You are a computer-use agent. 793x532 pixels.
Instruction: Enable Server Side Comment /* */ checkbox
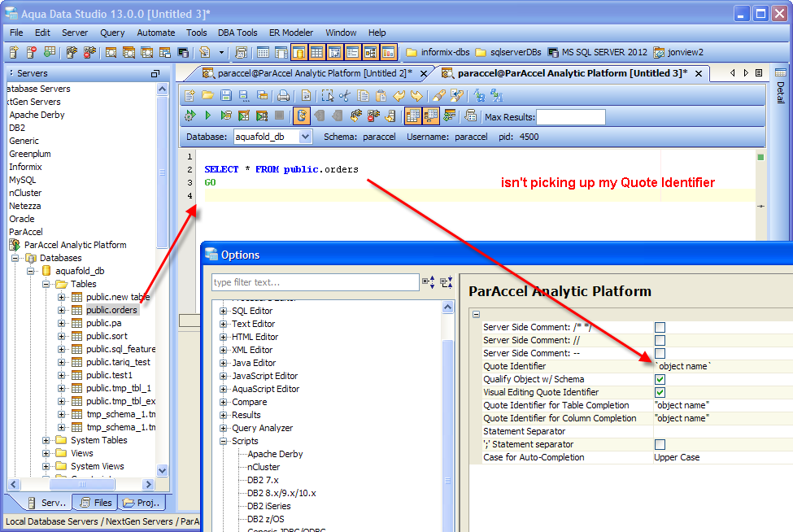click(660, 327)
